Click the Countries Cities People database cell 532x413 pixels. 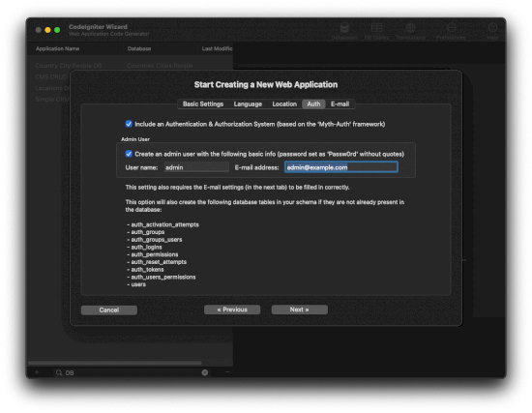(160, 66)
